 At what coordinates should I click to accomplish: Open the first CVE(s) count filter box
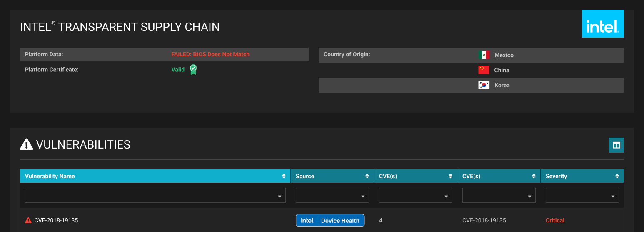[415, 195]
